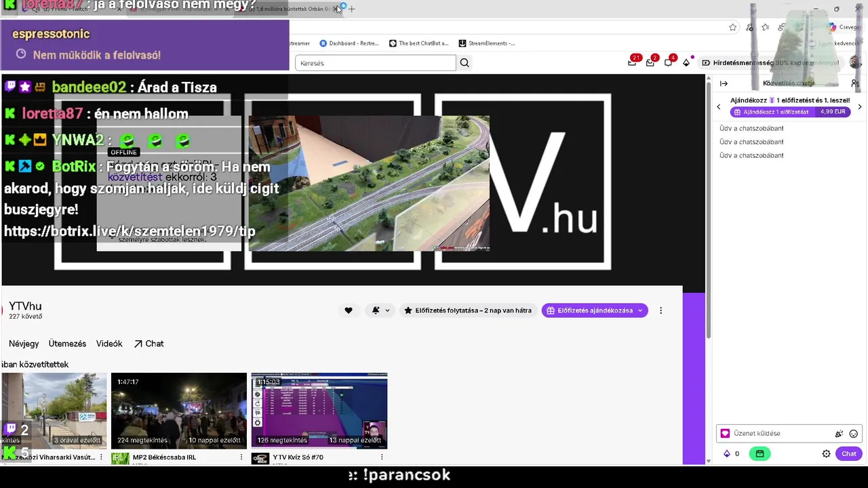868x488 pixels.
Task: Open a new browser tab
Action: click(351, 9)
